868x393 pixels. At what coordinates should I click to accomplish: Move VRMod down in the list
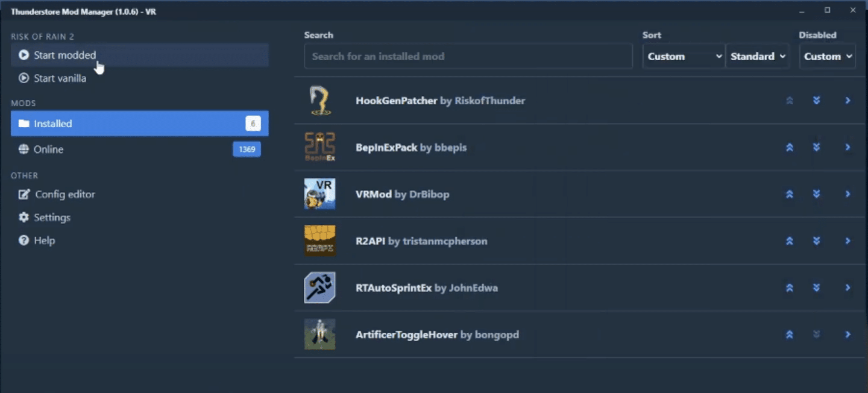click(816, 194)
